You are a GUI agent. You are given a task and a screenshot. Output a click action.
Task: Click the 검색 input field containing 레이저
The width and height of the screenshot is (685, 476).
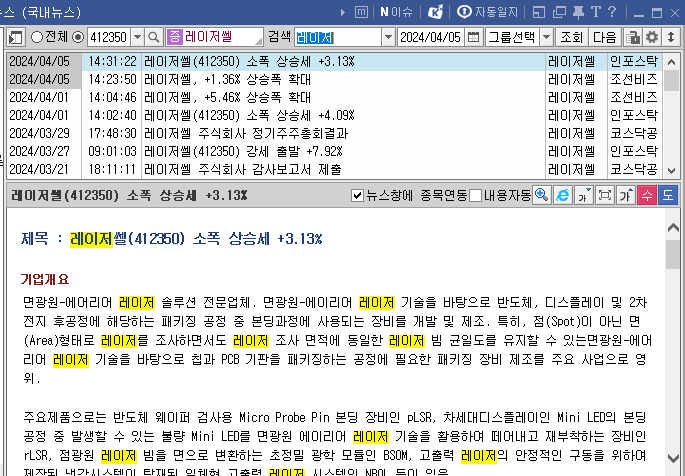point(338,38)
